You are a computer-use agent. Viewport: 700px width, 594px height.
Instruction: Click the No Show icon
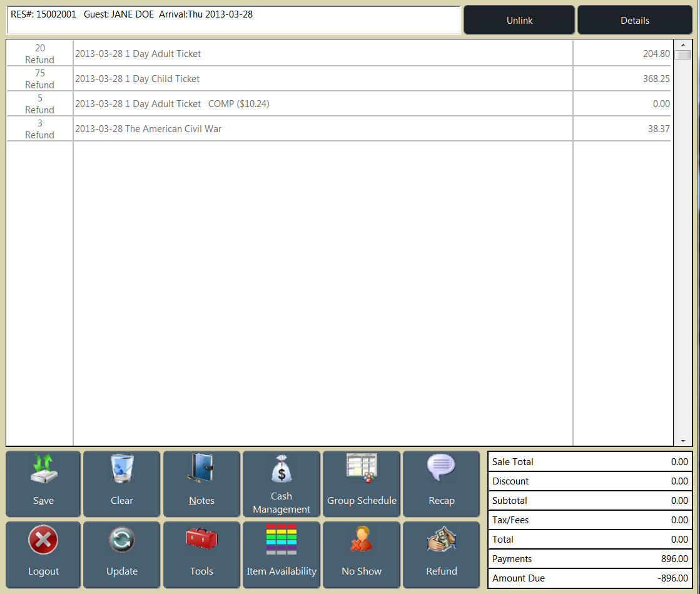(x=362, y=540)
